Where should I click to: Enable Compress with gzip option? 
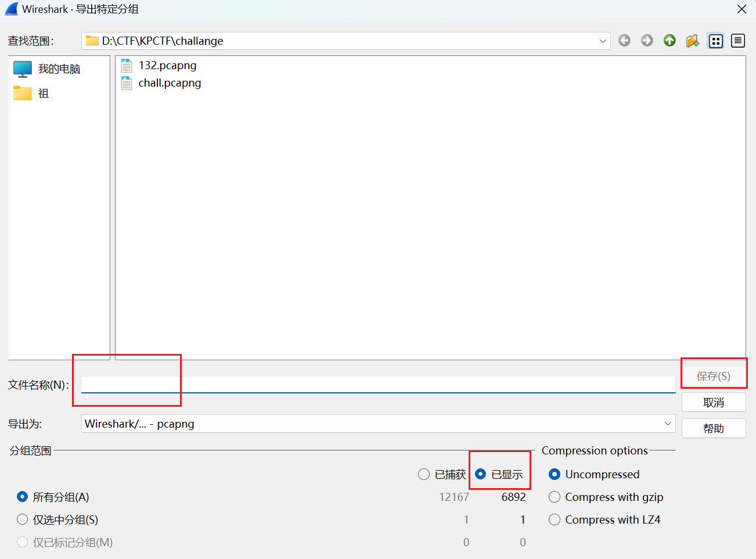pyautogui.click(x=555, y=497)
